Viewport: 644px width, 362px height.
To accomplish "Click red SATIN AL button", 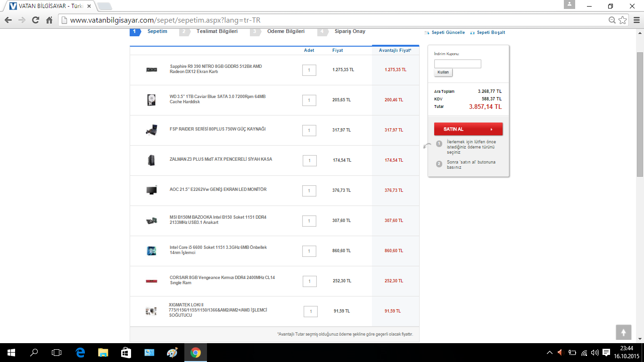I will click(468, 129).
